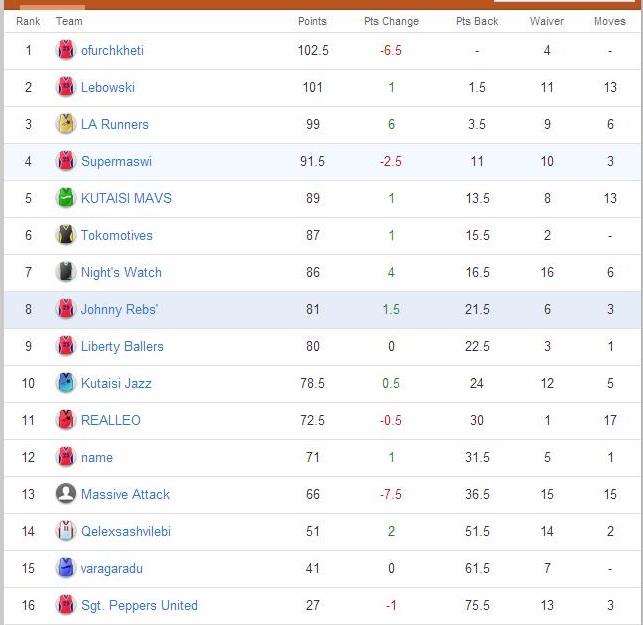Sort by Pts Change column header
The image size is (643, 625).
point(391,21)
